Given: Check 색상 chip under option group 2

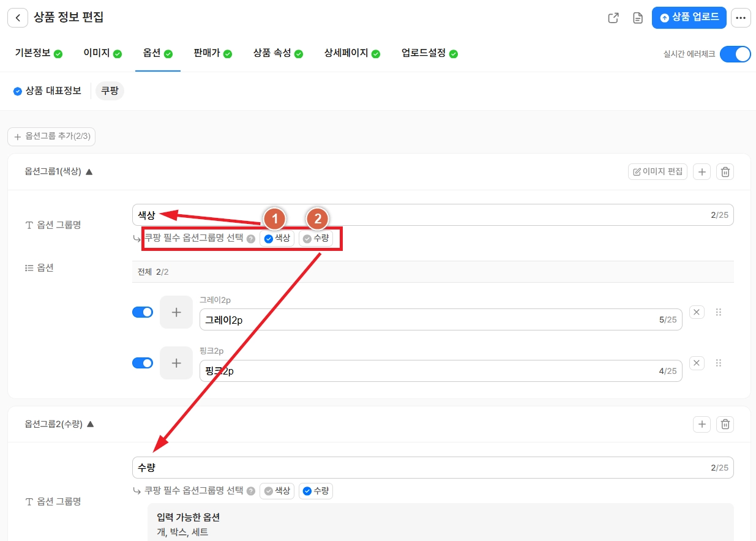Looking at the screenshot, I should coord(277,491).
